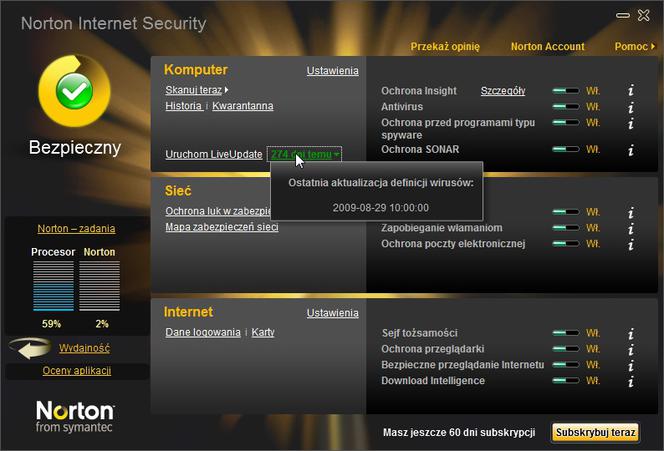Open Norton Account from top menu
This screenshot has height=451, width=664.
pyautogui.click(x=548, y=47)
